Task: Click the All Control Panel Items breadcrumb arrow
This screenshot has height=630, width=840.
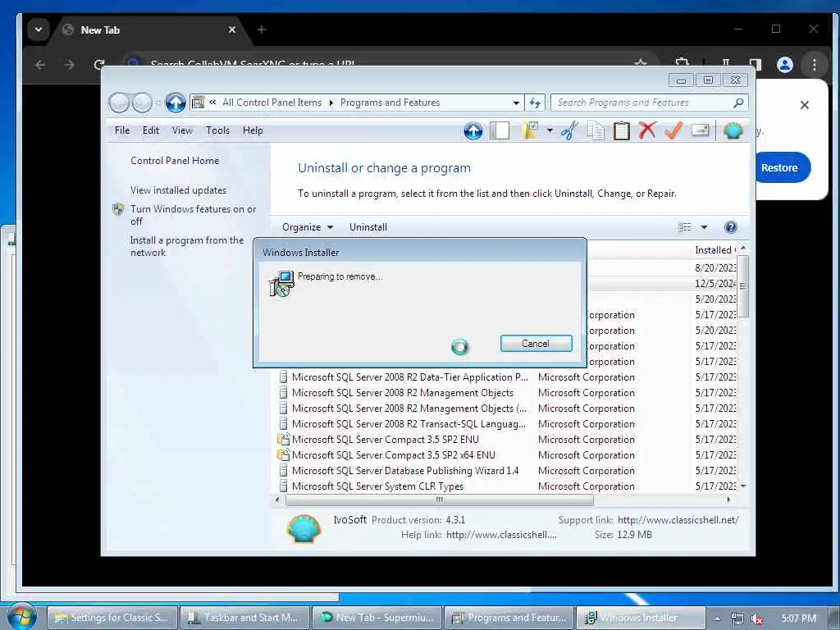Action: 331,103
